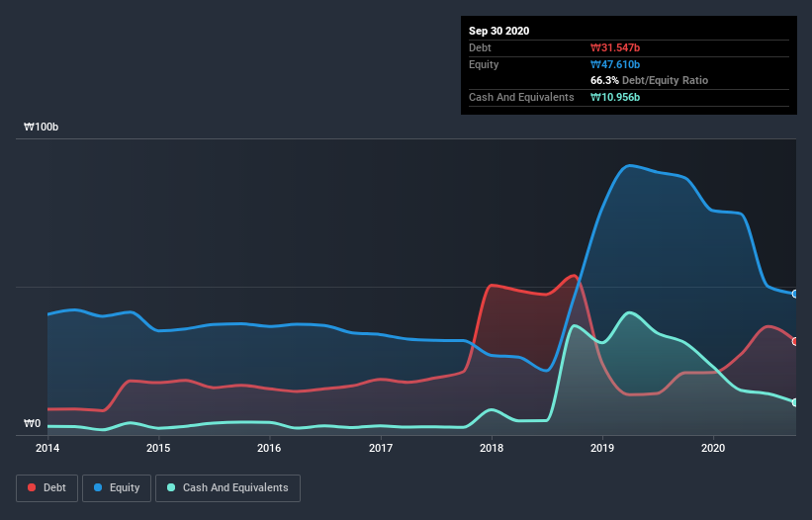Click the Debt row label in tooltip
The image size is (812, 520).
point(480,47)
